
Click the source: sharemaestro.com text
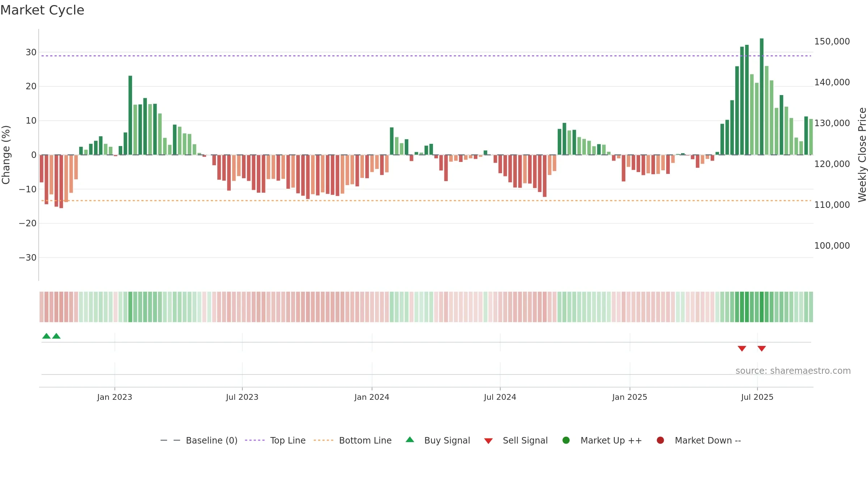pyautogui.click(x=793, y=371)
